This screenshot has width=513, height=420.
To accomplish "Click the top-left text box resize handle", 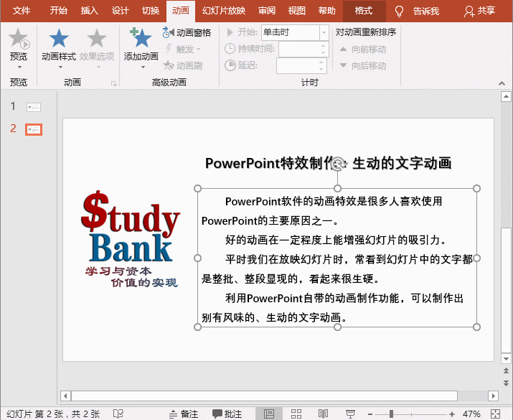I will (197, 189).
